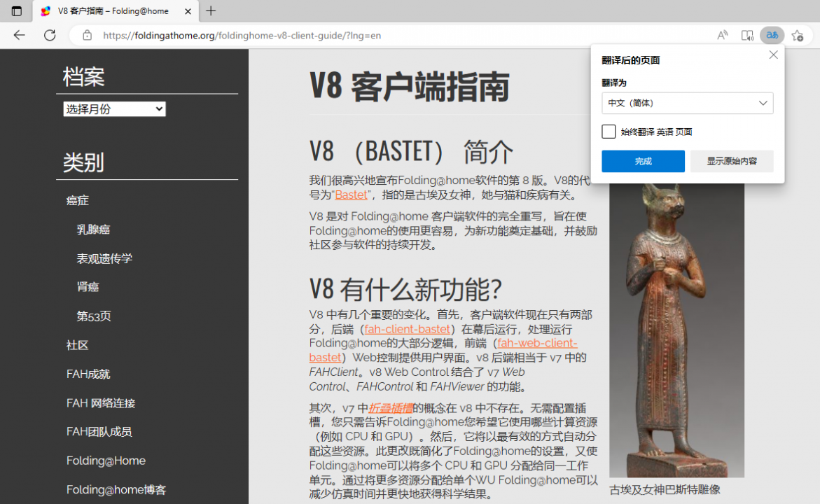
Task: Close the V8 客户端指南 tab
Action: coord(188,11)
